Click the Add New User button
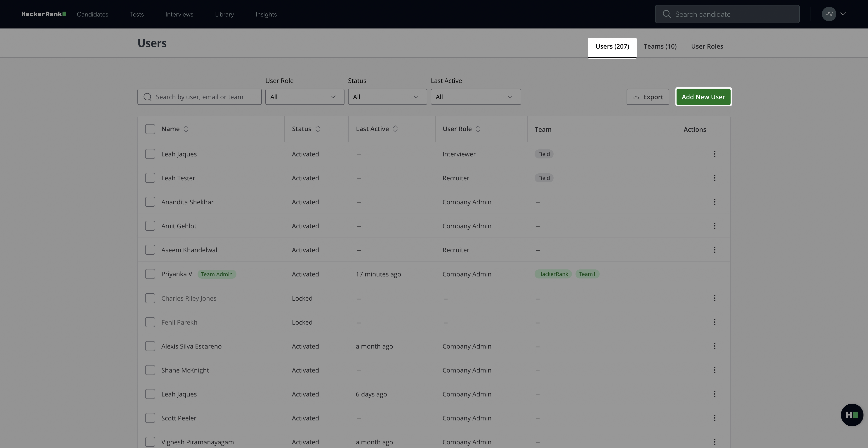Viewport: 868px width, 448px height. (x=703, y=97)
